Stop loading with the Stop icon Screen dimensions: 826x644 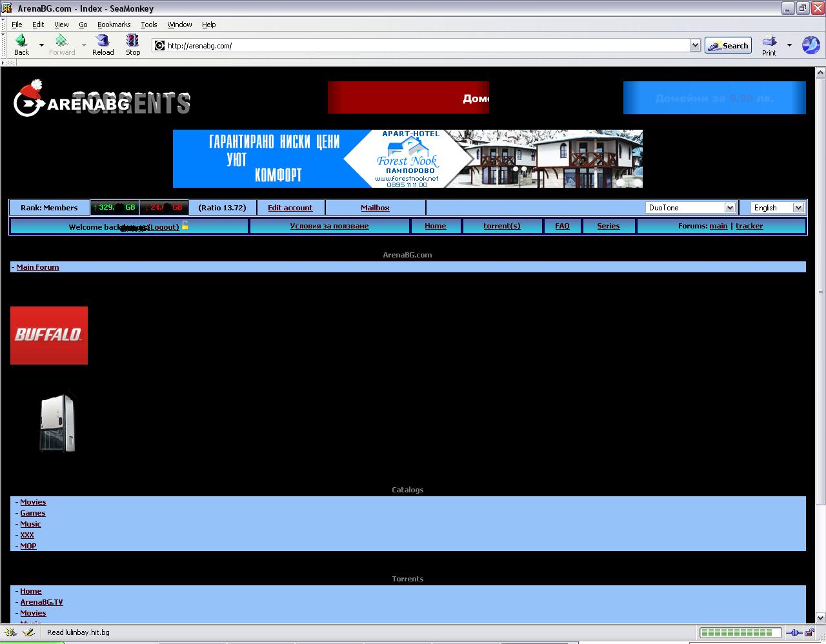tap(132, 41)
